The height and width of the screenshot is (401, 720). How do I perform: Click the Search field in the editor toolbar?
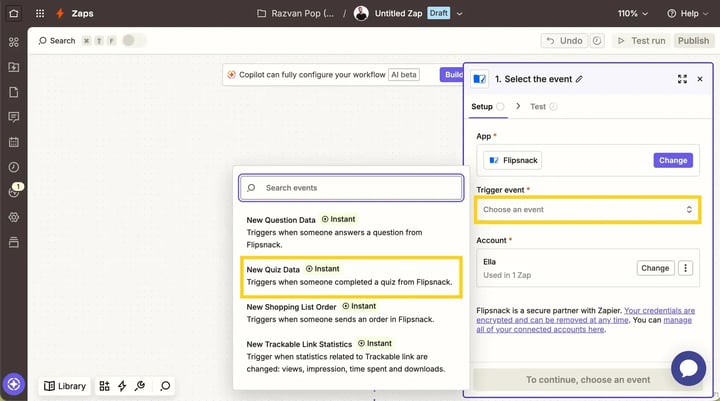click(x=57, y=40)
